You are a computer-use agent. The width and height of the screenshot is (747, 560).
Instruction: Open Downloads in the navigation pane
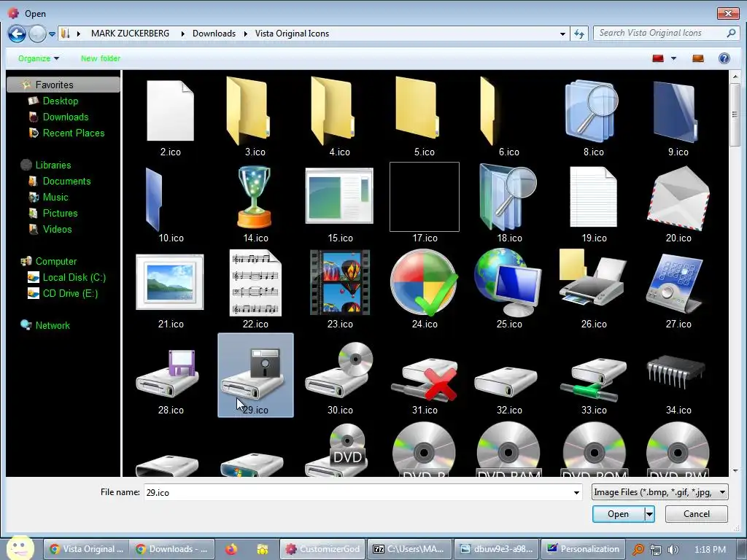tap(65, 117)
